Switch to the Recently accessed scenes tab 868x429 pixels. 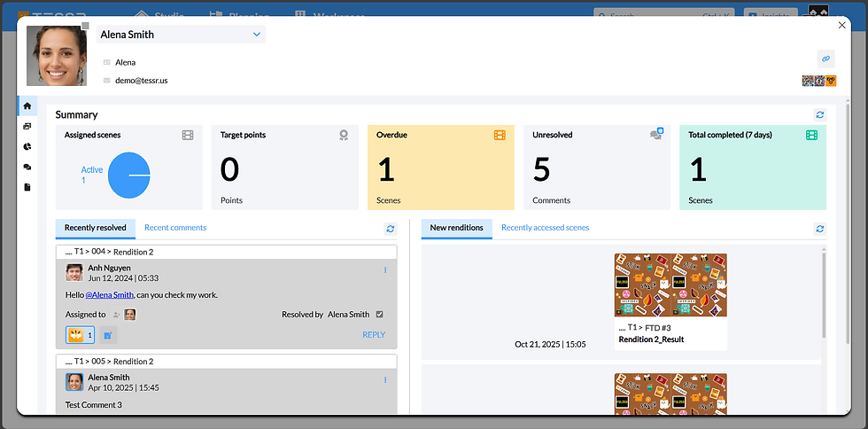coord(546,228)
